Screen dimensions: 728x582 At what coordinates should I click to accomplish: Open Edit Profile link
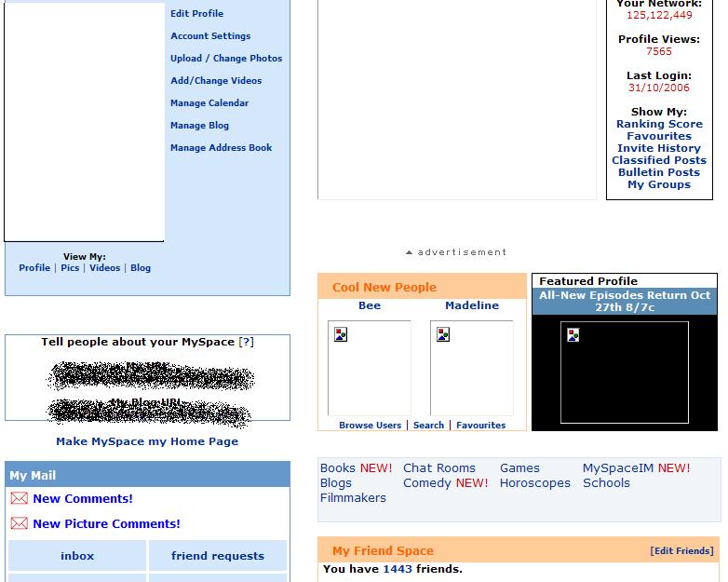coord(196,13)
